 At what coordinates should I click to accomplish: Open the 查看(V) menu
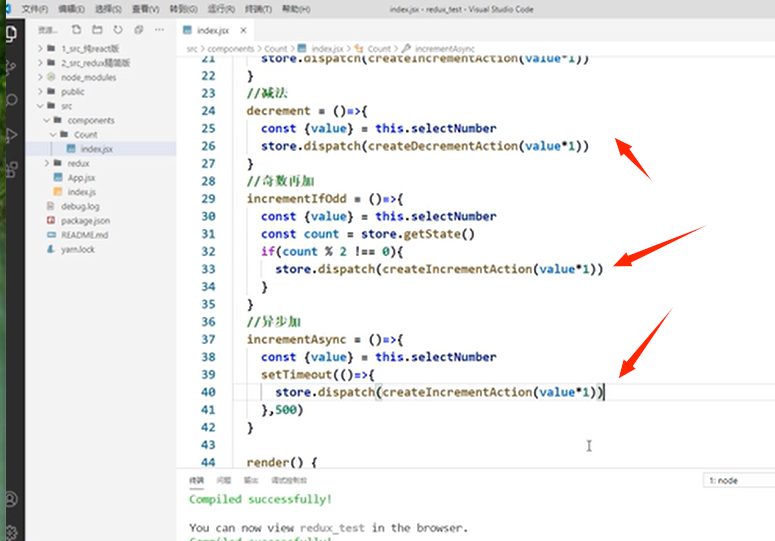(145, 9)
